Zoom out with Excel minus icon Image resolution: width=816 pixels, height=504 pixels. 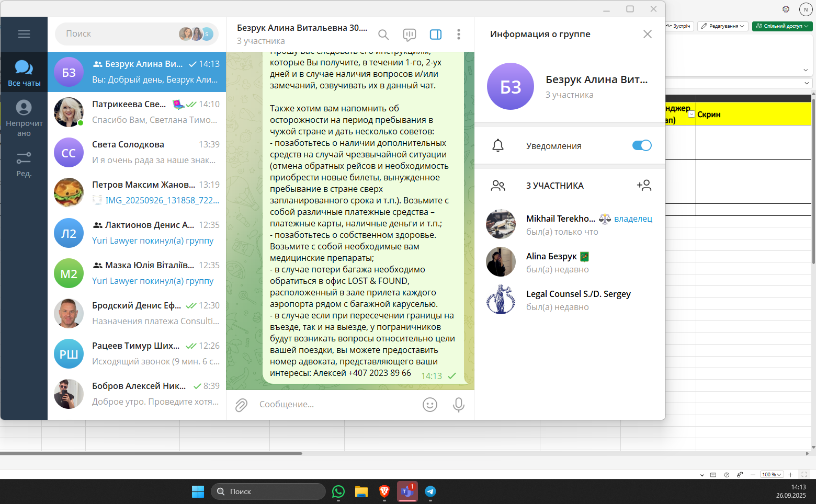753,475
